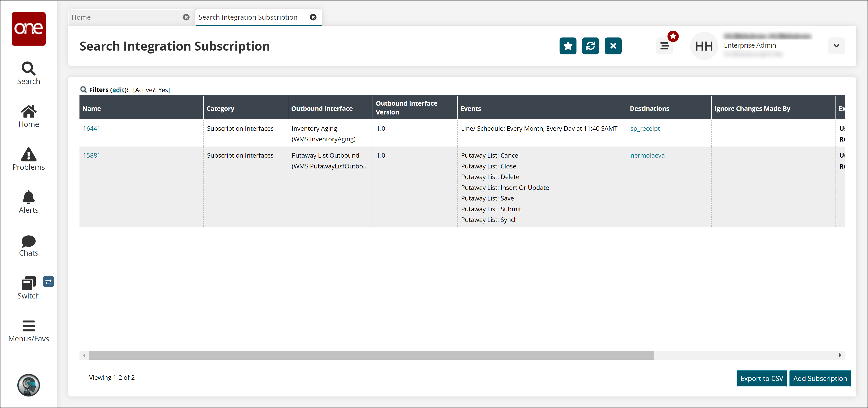Refresh the page with the reload icon

(590, 46)
